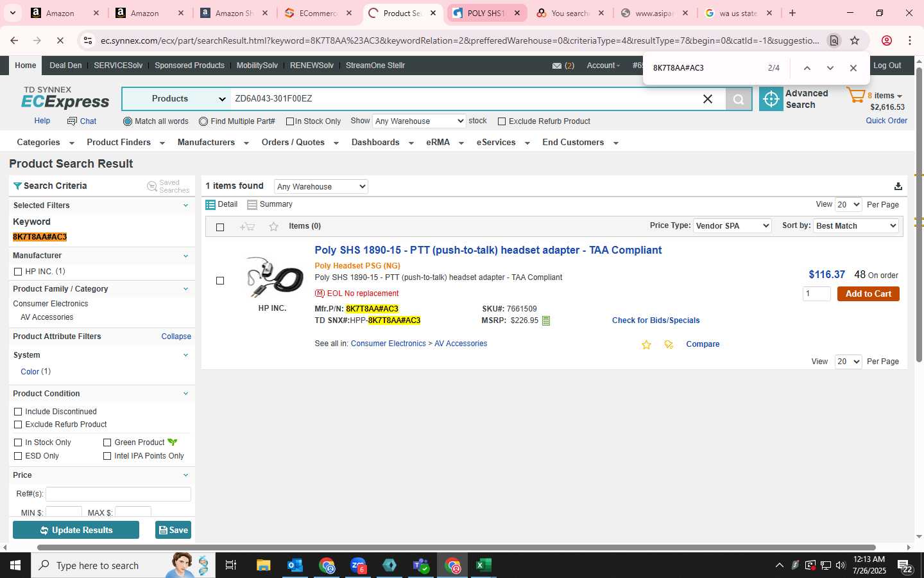
Task: Click the add-selected-to-cart icon beside Items
Action: (247, 226)
